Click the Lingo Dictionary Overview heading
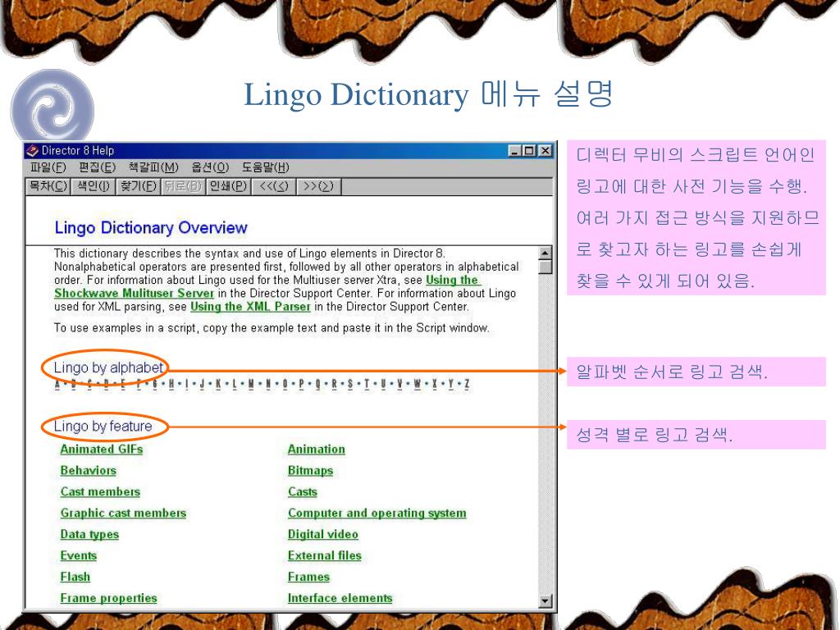 pyautogui.click(x=151, y=228)
